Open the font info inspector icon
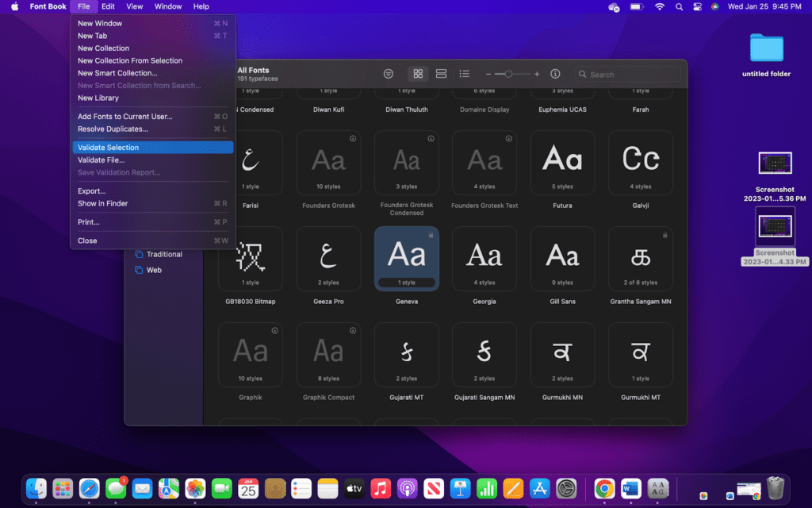Image resolution: width=812 pixels, height=508 pixels. coord(555,74)
